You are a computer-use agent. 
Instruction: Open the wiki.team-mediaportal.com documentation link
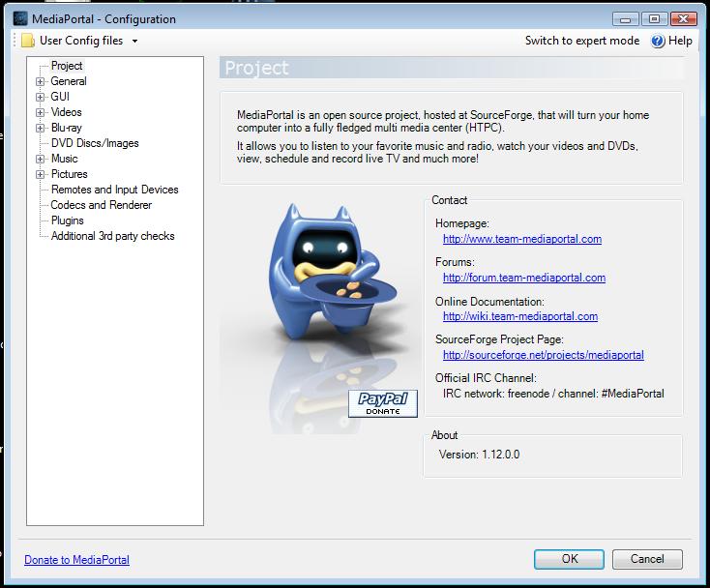pos(520,316)
